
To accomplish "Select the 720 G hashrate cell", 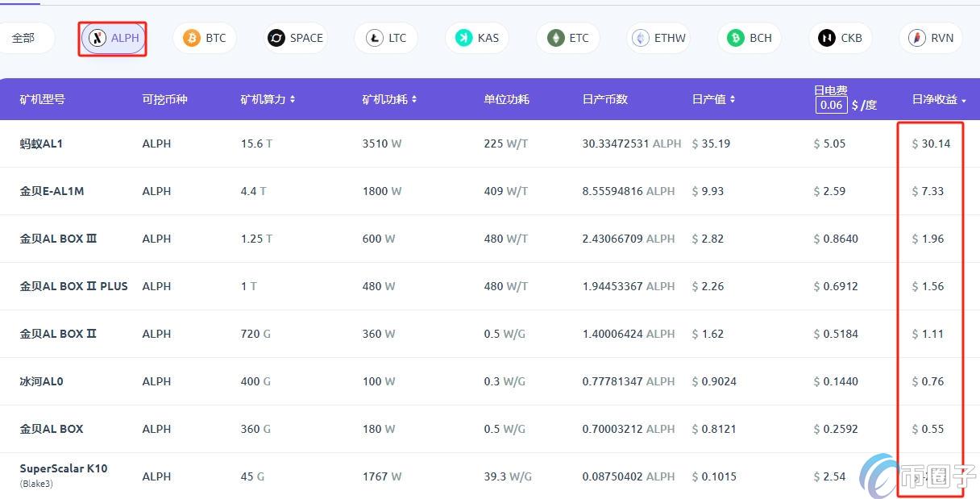I will (x=255, y=334).
